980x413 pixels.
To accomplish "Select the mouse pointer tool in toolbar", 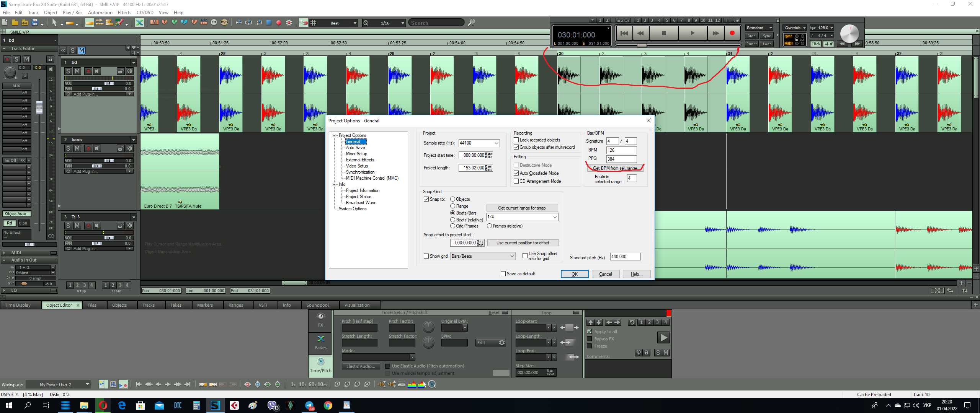I will click(54, 23).
